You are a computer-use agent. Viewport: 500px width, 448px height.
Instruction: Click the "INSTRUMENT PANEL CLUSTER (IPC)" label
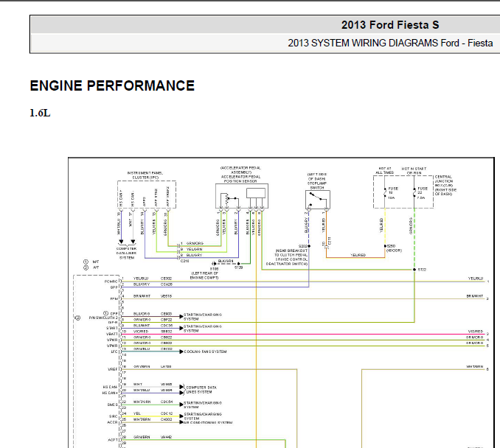point(145,175)
